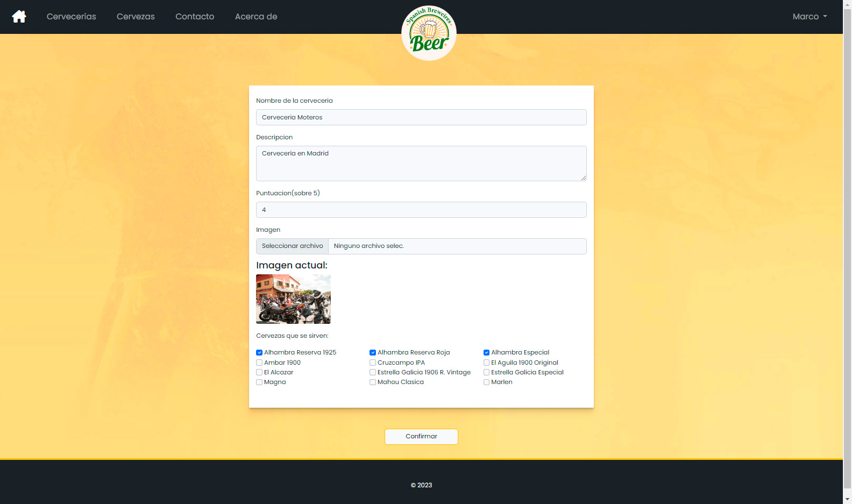
Task: Enable the El Alcazar checkbox
Action: pyautogui.click(x=259, y=373)
